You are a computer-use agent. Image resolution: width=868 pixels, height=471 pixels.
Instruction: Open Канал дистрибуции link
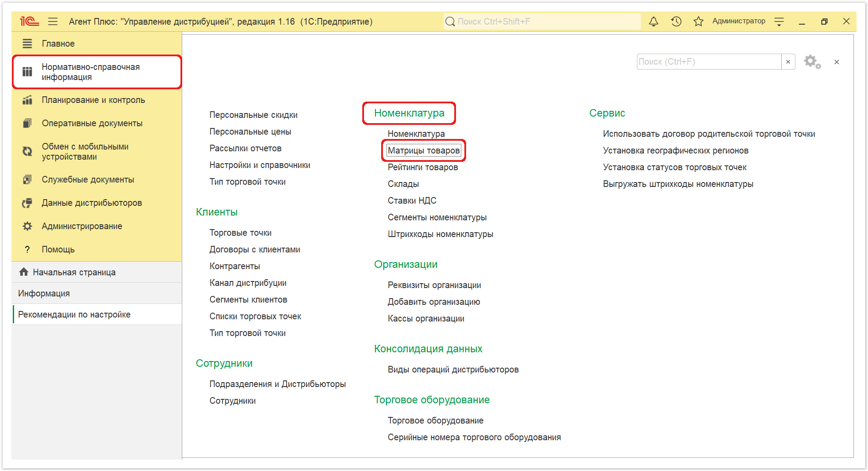[x=248, y=283]
